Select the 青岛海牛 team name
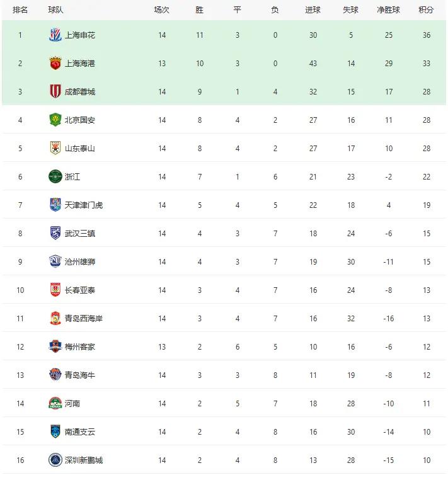This screenshot has width=448, height=480. tap(80, 375)
